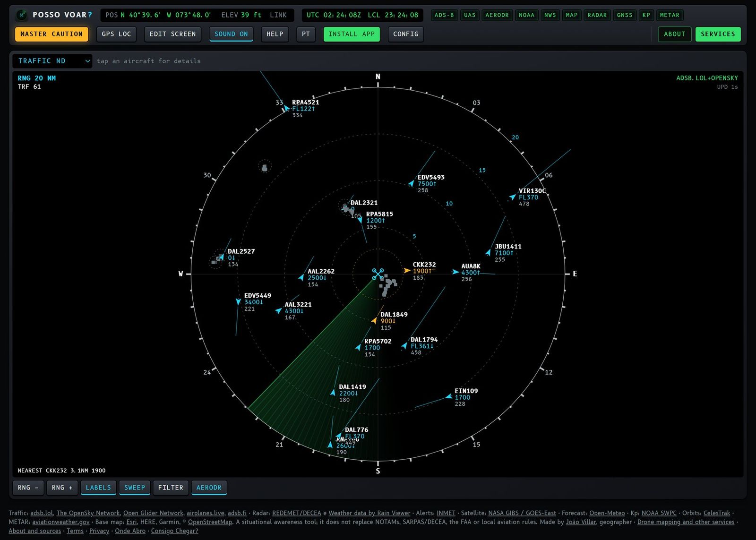Increase range with RNG + button
The width and height of the screenshot is (756, 540).
click(x=62, y=488)
